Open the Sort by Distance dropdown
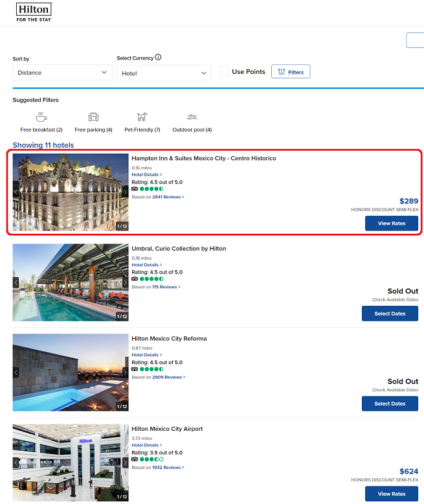The height and width of the screenshot is (504, 424). pyautogui.click(x=62, y=73)
